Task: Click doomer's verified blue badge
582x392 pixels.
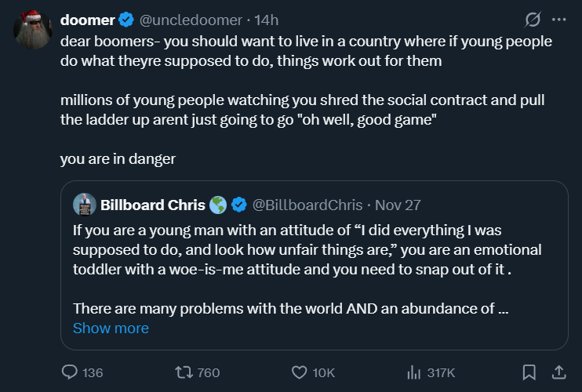Action: point(127,20)
